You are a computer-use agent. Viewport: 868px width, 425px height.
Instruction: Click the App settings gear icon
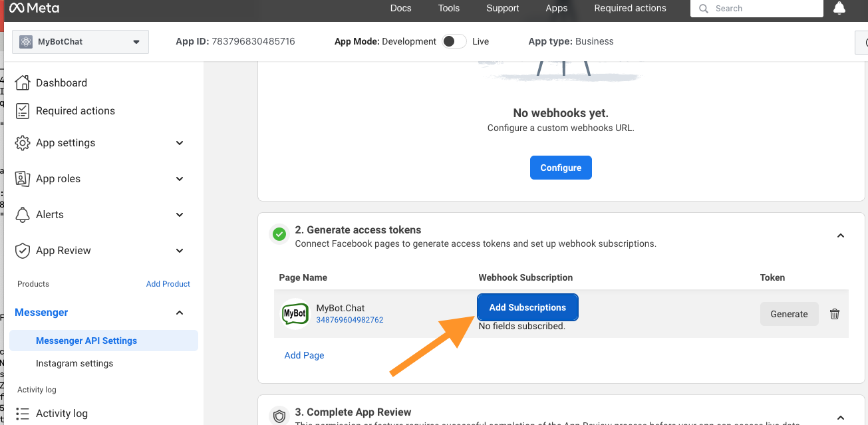click(x=22, y=142)
